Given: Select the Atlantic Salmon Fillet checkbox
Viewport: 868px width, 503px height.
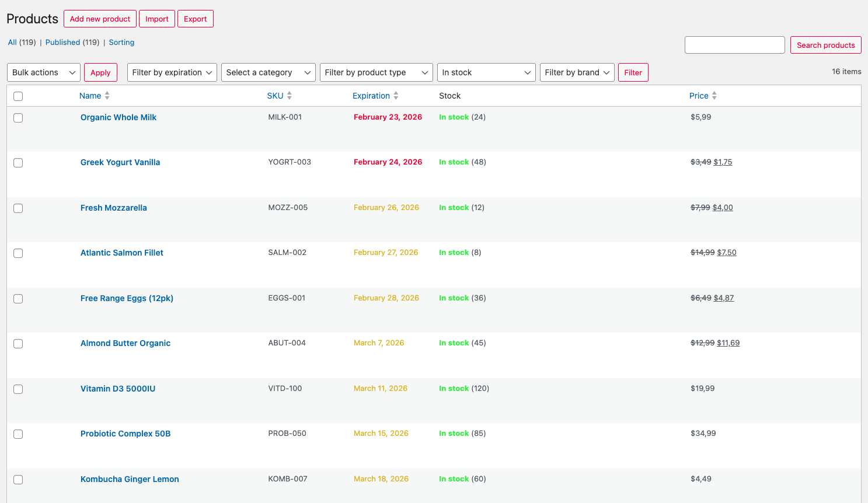Looking at the screenshot, I should coord(18,253).
